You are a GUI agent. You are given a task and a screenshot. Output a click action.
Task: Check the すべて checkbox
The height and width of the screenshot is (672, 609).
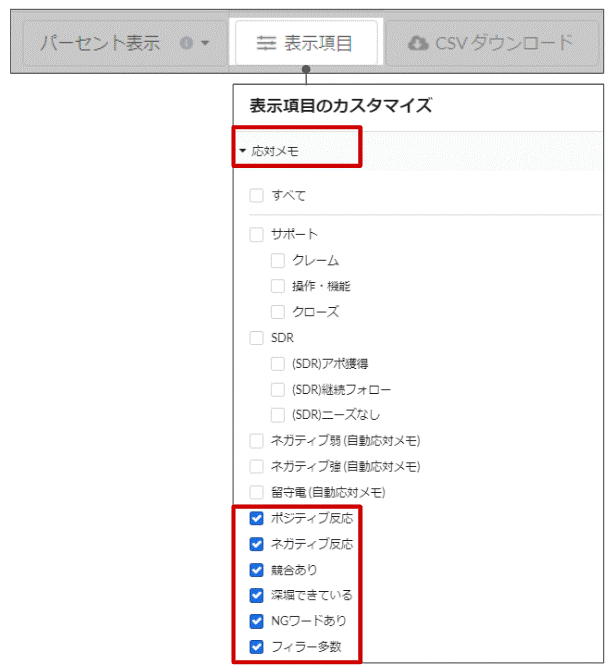click(x=256, y=196)
